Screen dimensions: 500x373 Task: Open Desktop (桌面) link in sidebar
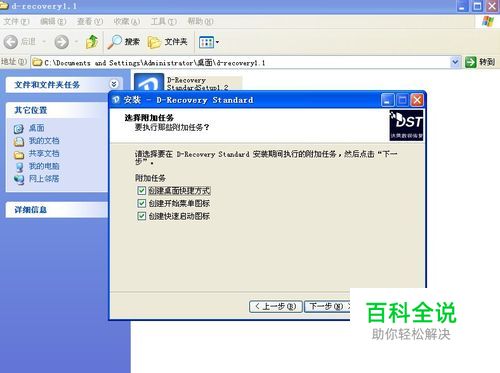pos(36,128)
